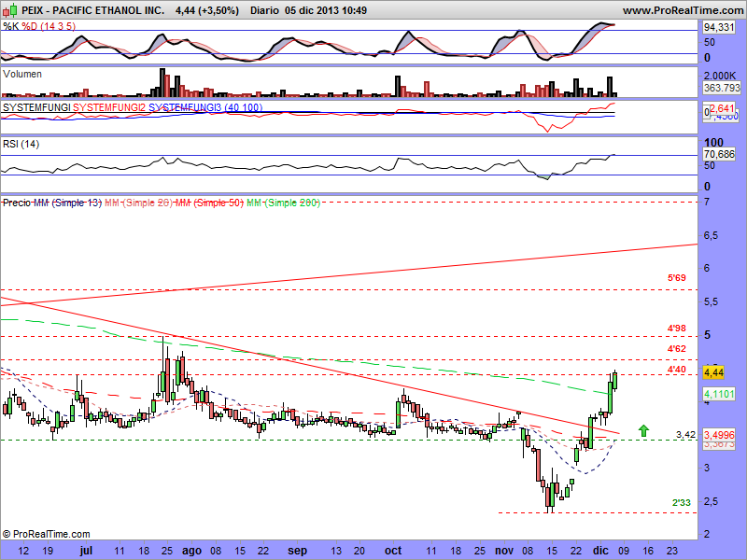Click the "MM (Simple 50)" moving average label
This screenshot has width=747, height=560.
209,203
